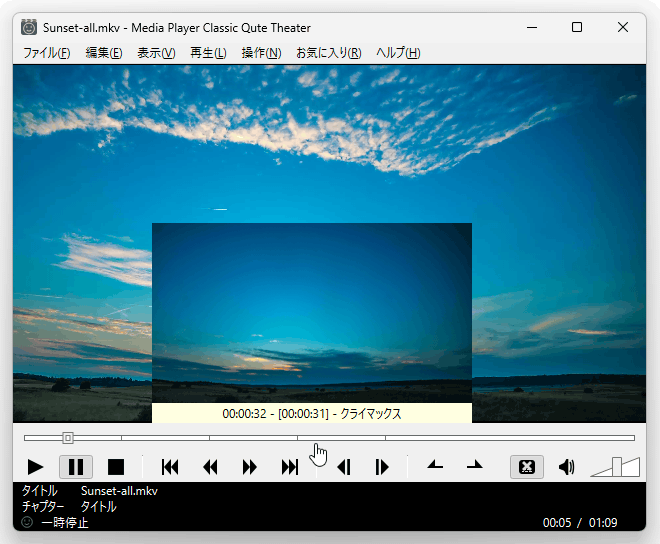Viewport: 660px width, 544px height.
Task: Toggle the boxed X button near volume
Action: click(x=527, y=467)
